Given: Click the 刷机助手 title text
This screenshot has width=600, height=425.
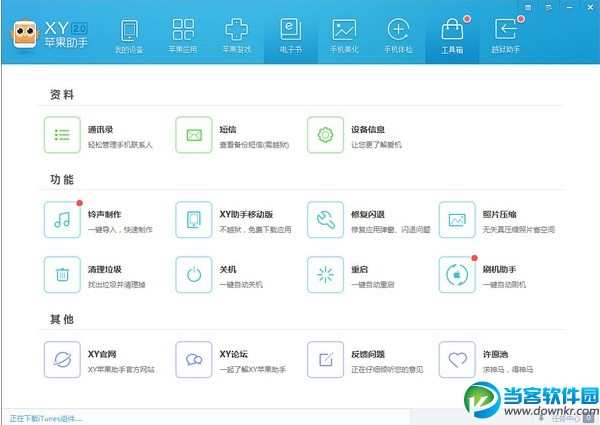Looking at the screenshot, I should tap(499, 270).
